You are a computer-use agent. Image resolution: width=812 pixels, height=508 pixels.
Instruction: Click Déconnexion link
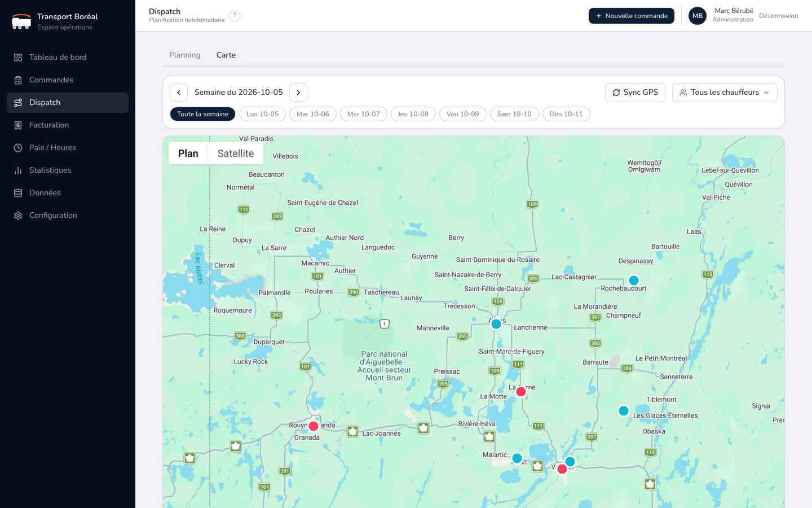tap(778, 16)
